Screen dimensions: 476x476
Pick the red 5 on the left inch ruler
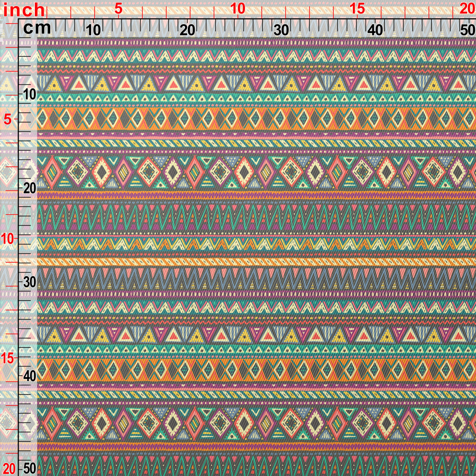(x=7, y=119)
